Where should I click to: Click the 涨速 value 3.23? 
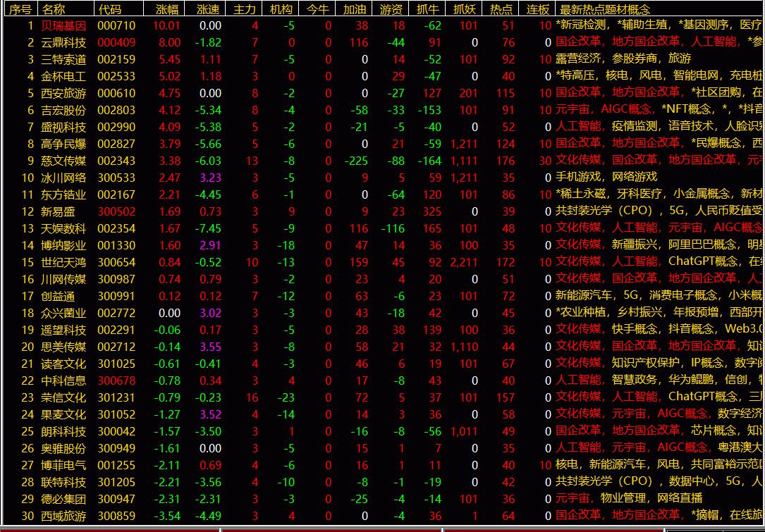click(x=211, y=178)
